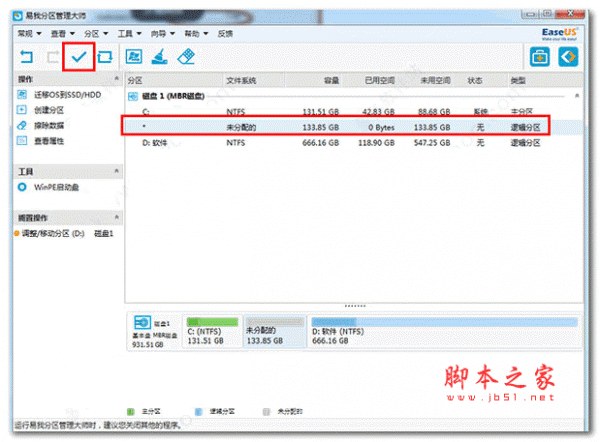Click the 擦除数据 action
The width and height of the screenshot is (600, 442).
[49, 126]
